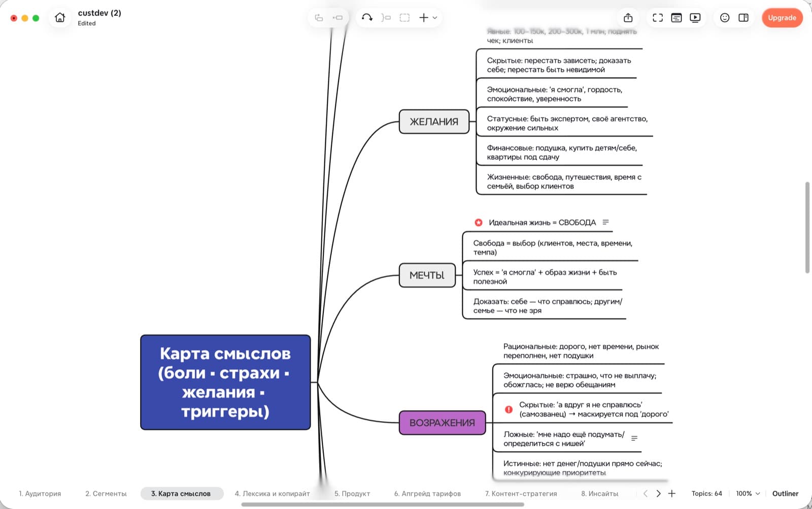Select the МЕЧТЫ topic node

[427, 275]
